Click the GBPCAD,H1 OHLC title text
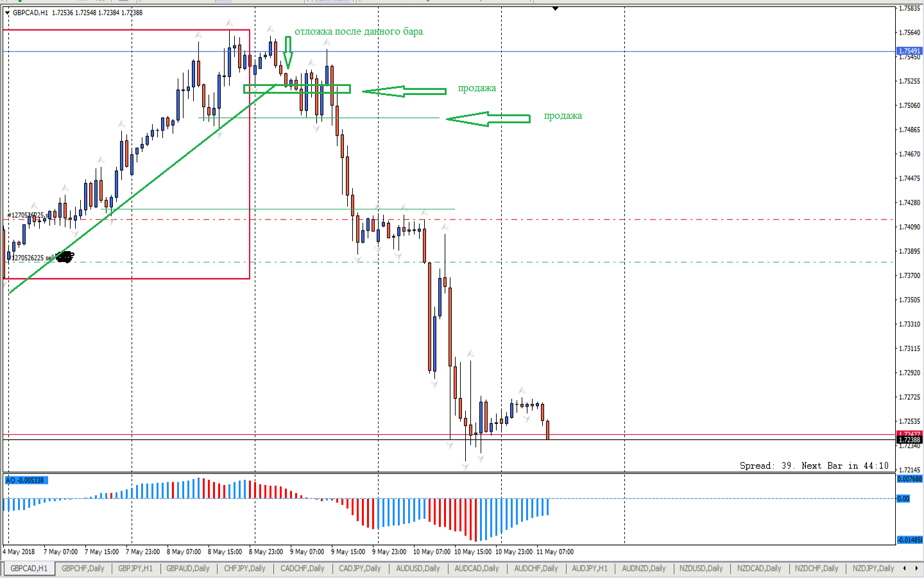 coord(78,13)
